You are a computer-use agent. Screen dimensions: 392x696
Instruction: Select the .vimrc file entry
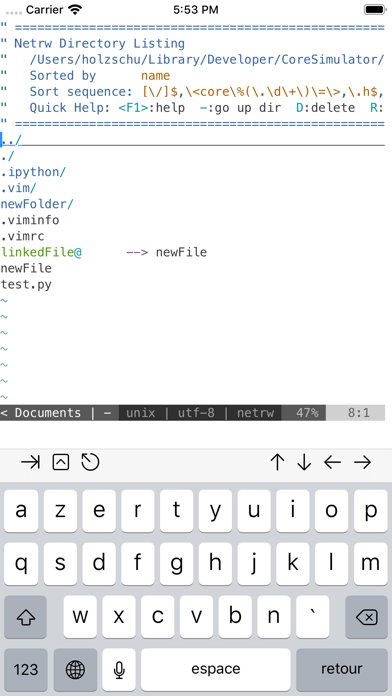(22, 236)
